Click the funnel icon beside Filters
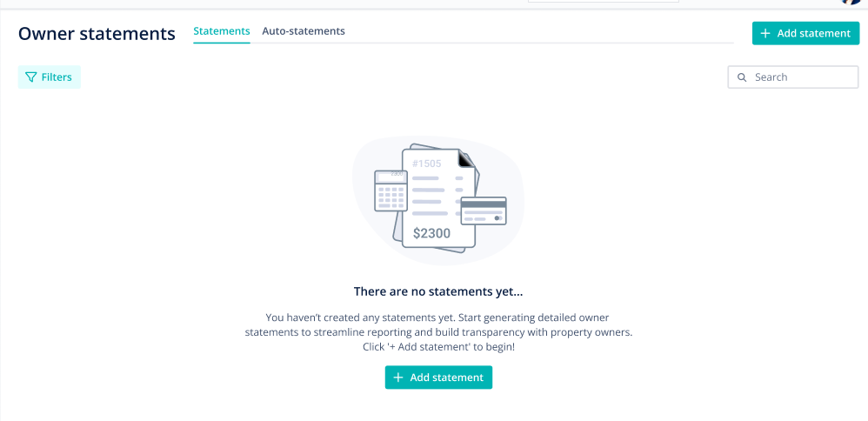 (31, 77)
